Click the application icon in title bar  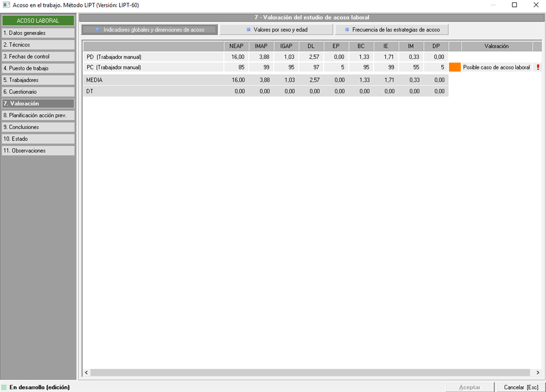[x=6, y=5]
